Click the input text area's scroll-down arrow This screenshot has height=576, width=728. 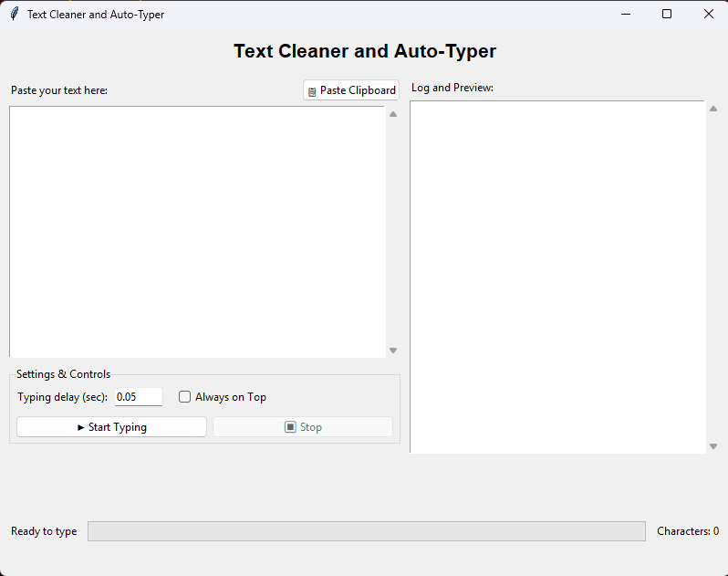393,351
